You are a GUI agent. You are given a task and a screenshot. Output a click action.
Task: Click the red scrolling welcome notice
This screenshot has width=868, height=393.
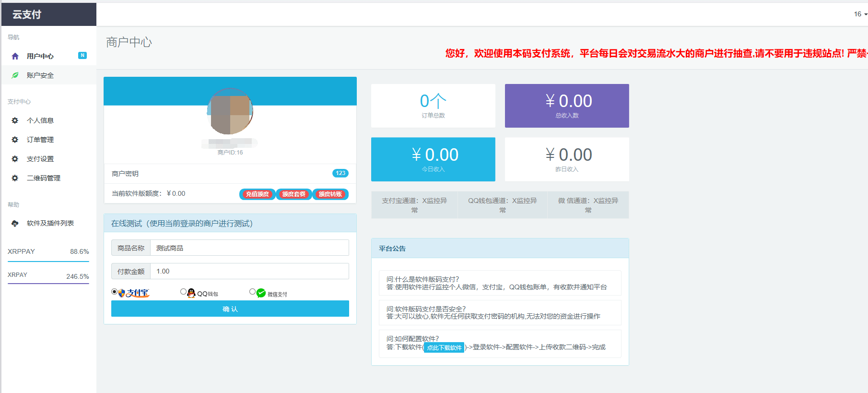pos(657,53)
